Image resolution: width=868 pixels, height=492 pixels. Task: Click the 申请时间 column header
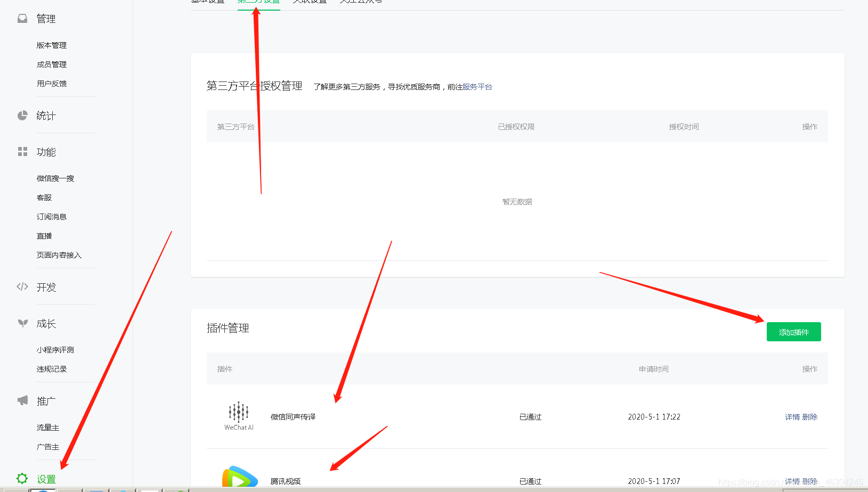(654, 369)
